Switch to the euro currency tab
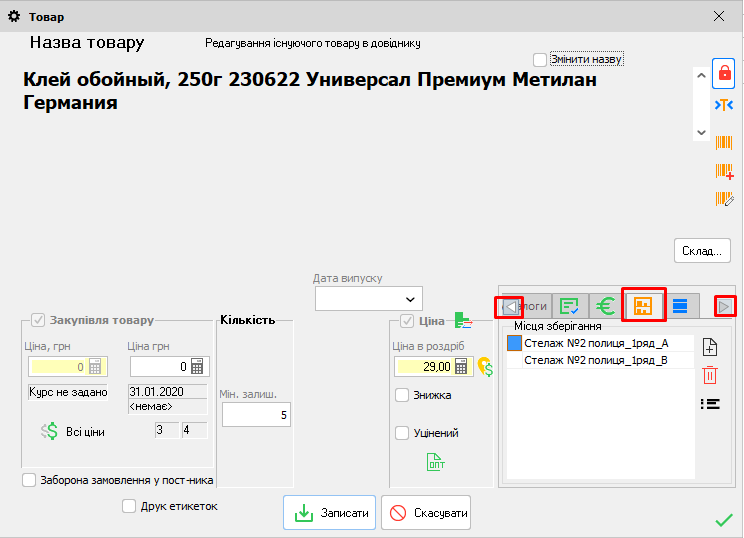The width and height of the screenshot is (744, 538). (x=603, y=306)
